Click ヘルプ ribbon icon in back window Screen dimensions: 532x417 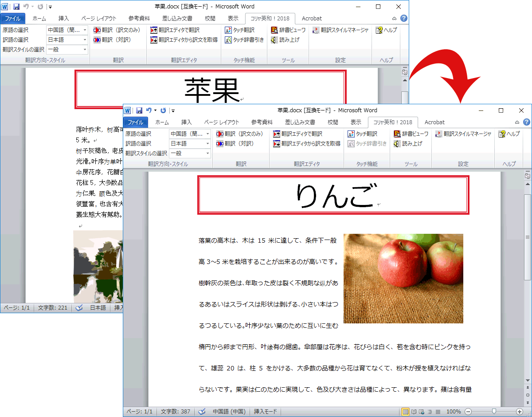point(379,30)
